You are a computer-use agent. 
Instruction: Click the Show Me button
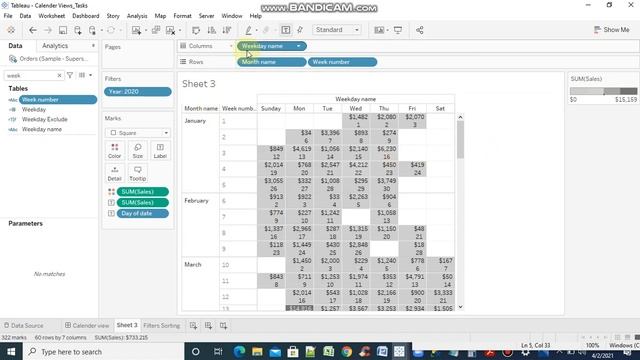[x=611, y=30]
